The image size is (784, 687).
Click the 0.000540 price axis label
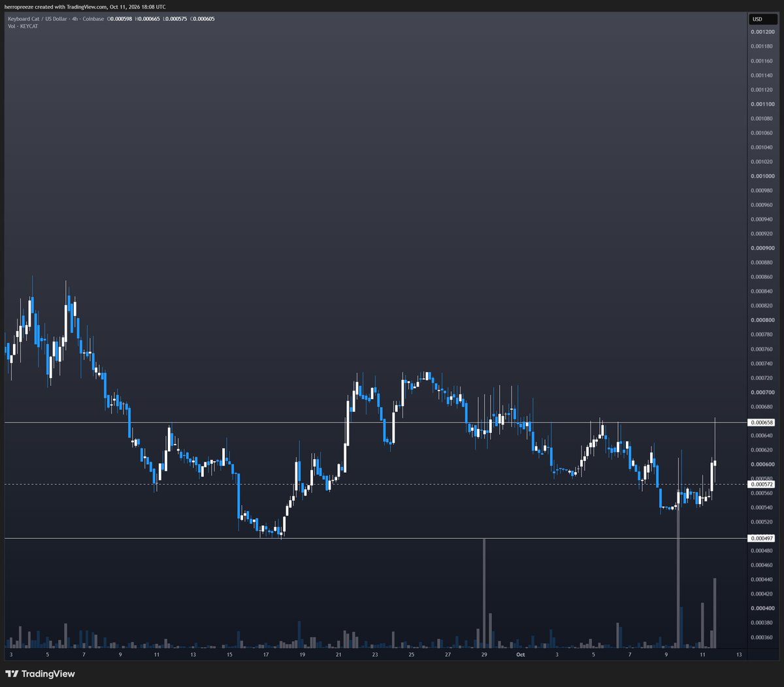pos(762,507)
